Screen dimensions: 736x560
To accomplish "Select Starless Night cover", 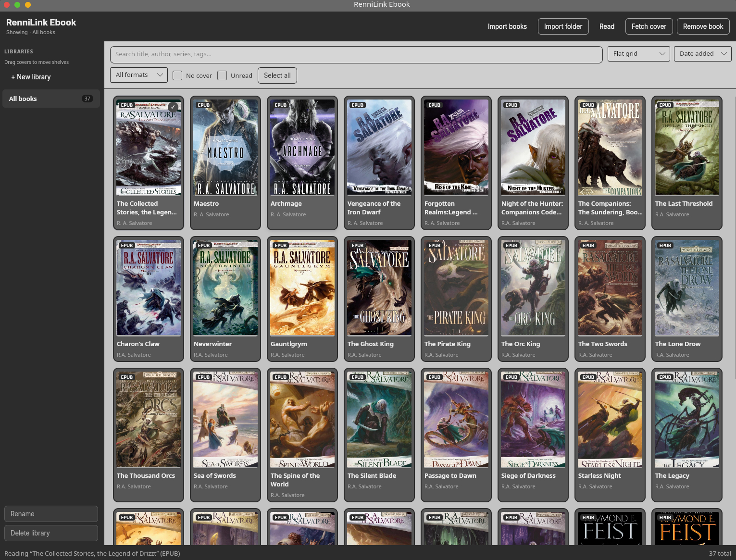I will pyautogui.click(x=610, y=420).
